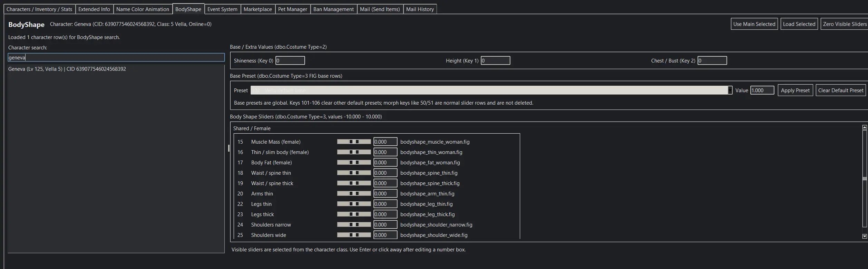This screenshot has height=269, width=868.
Task: Click Zero Visible Sliders button
Action: [x=844, y=24]
